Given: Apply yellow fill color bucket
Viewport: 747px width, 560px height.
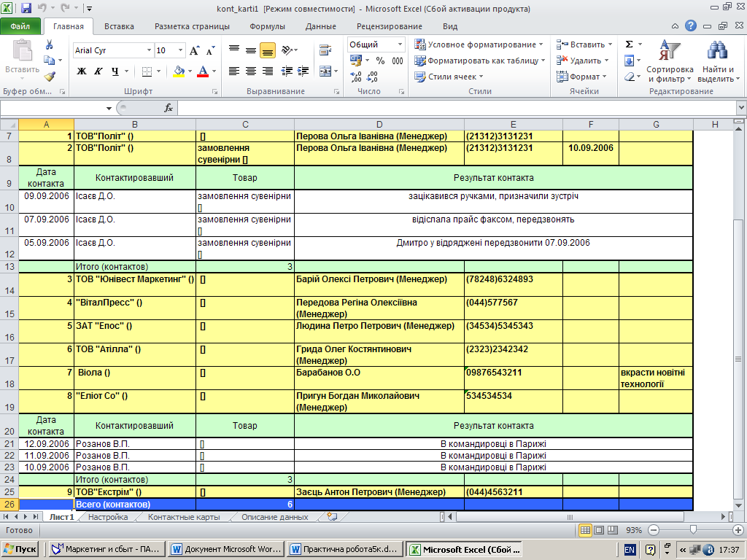Looking at the screenshot, I should click(x=179, y=71).
